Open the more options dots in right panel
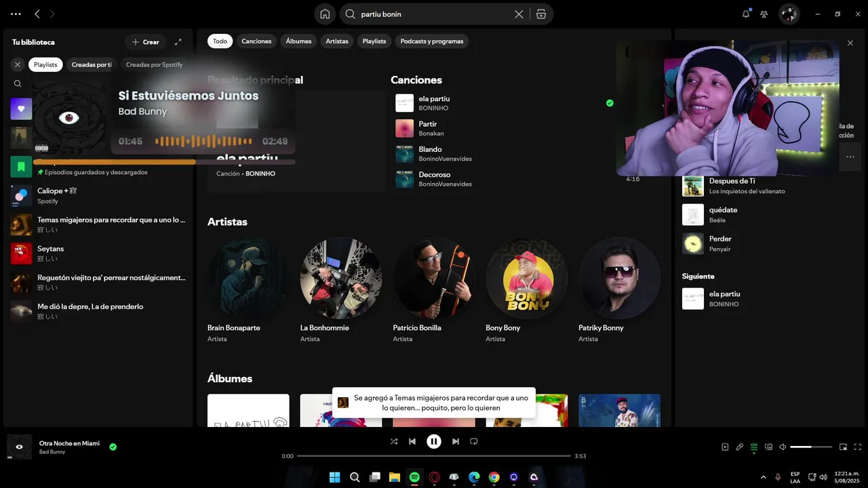 [x=850, y=157]
